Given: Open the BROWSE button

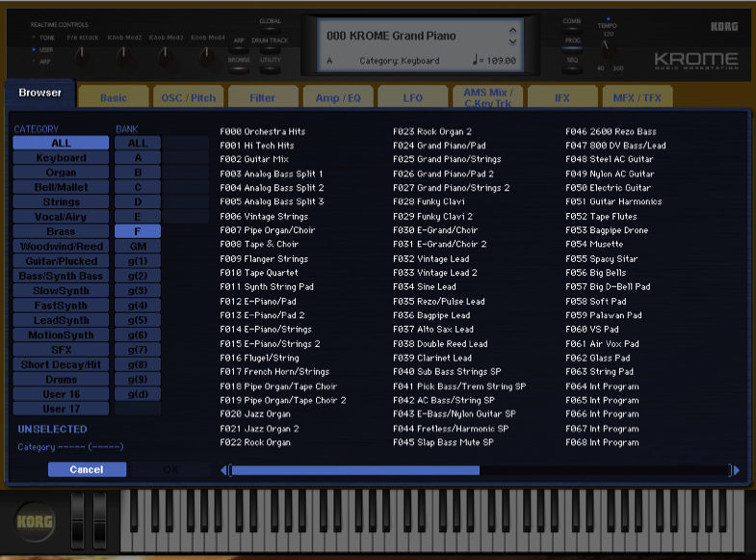Looking at the screenshot, I should (x=239, y=69).
